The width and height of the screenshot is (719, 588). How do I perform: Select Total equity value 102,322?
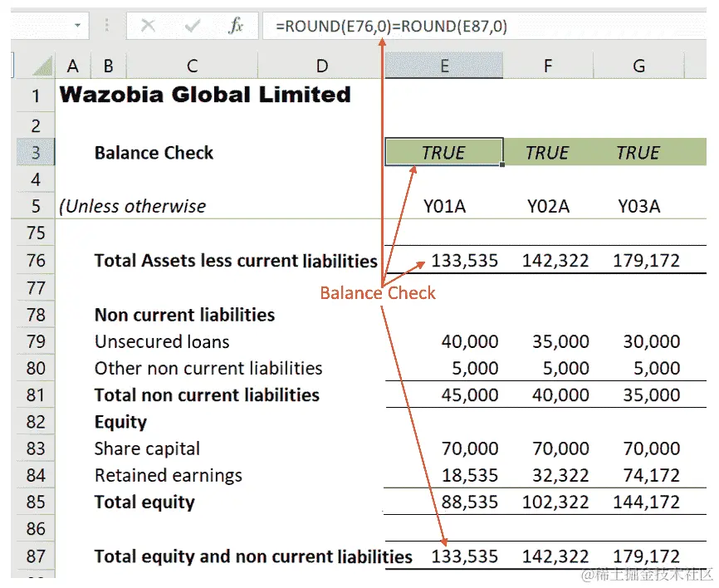click(x=555, y=502)
